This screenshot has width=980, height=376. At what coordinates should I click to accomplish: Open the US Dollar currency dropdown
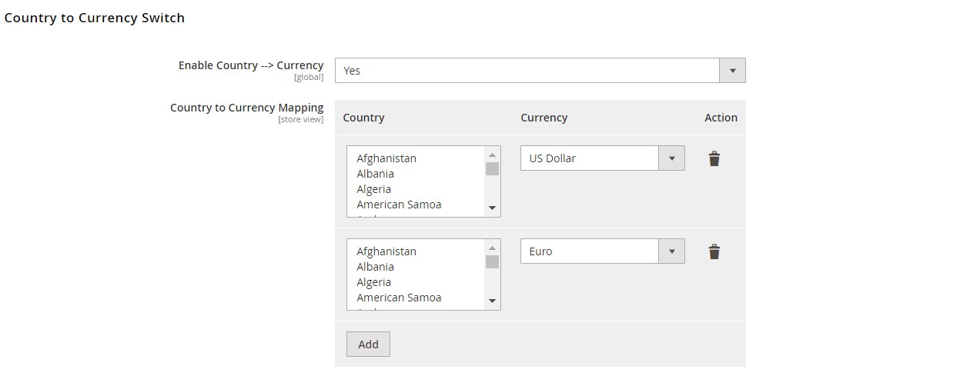(x=603, y=158)
